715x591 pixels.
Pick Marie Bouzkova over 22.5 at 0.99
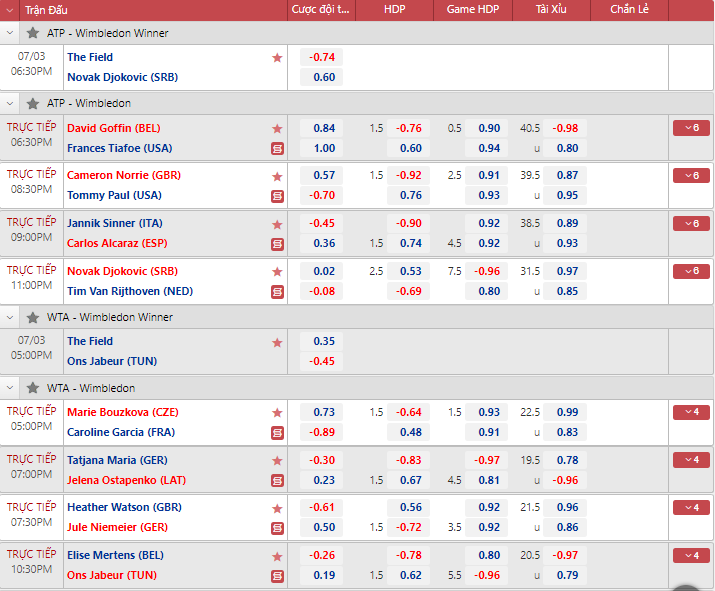[x=565, y=412]
